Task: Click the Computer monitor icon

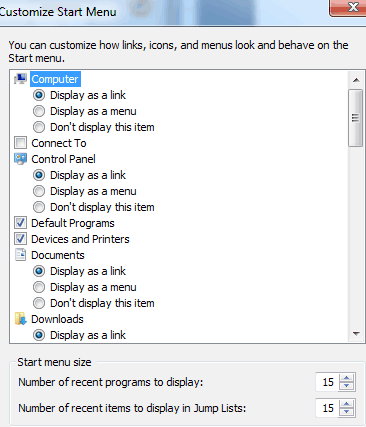Action: [x=20, y=79]
